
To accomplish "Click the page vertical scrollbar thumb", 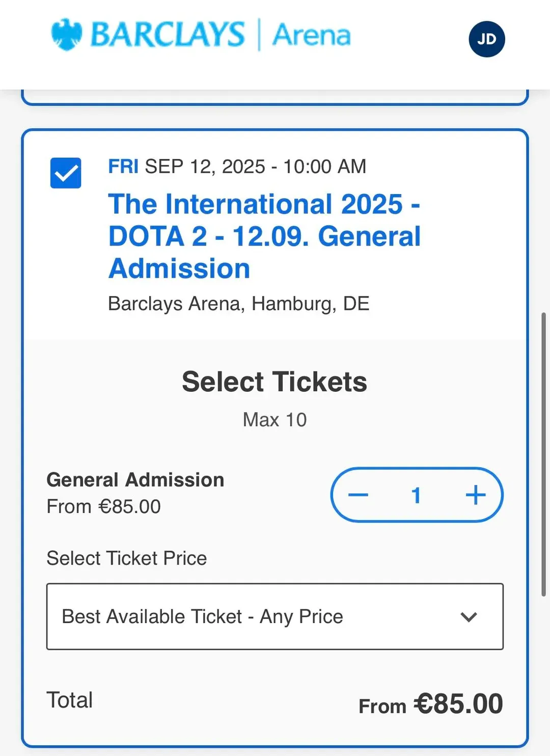I will 544,454.
